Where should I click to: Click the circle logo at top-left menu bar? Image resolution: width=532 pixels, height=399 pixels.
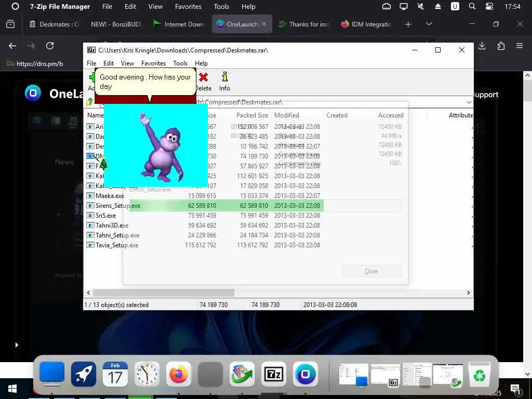(15, 6)
